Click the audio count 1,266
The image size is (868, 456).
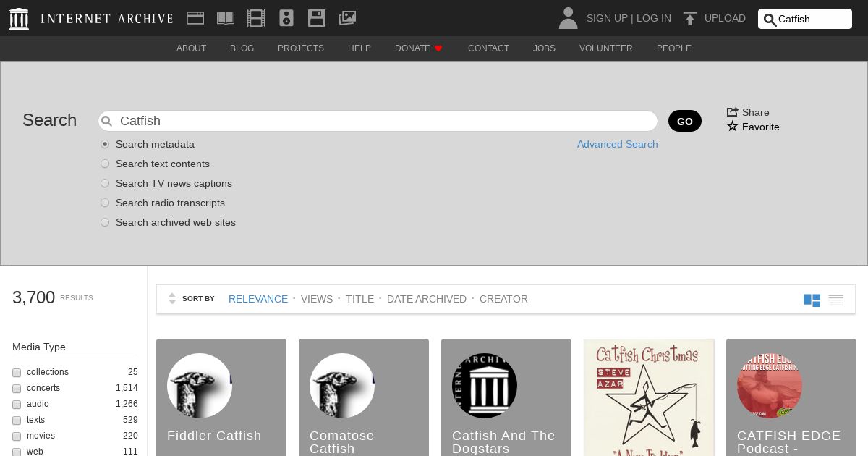tap(127, 404)
